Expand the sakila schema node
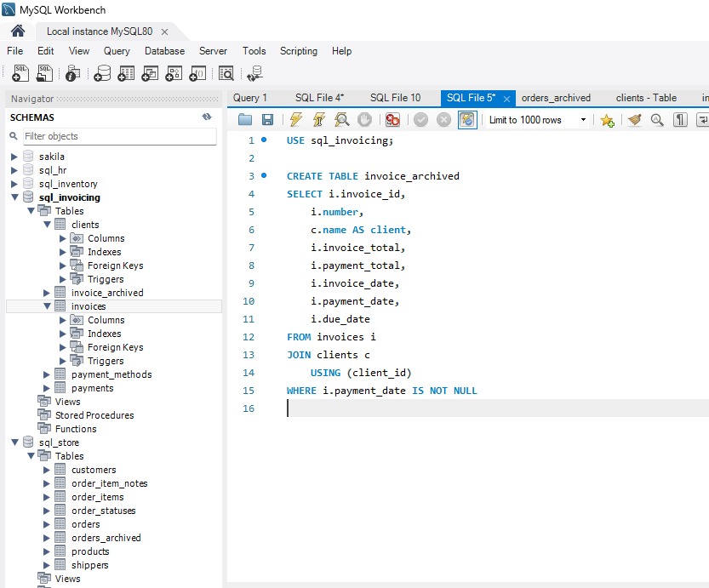The image size is (709, 588). pos(14,157)
